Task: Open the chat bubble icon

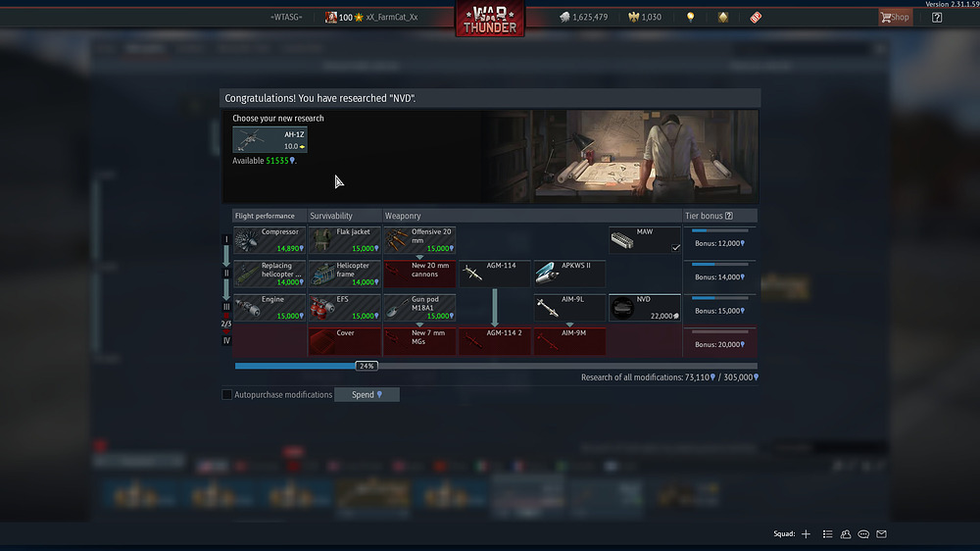Action: click(x=863, y=534)
